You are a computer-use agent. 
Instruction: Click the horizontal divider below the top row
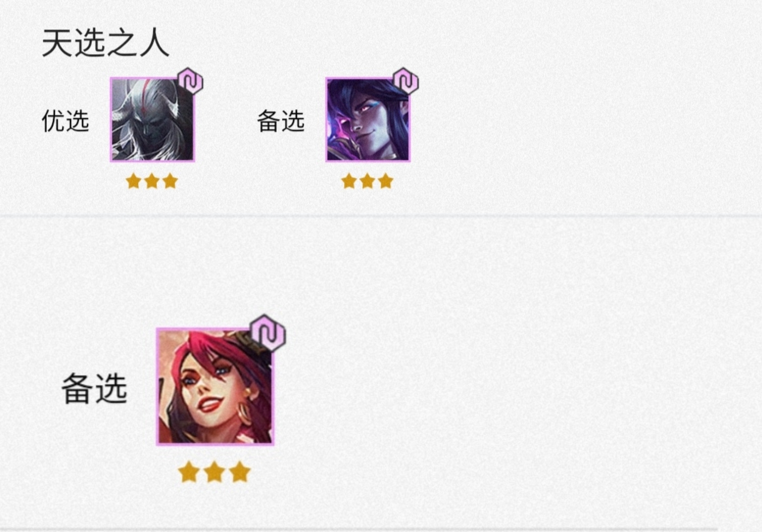pyautogui.click(x=381, y=216)
